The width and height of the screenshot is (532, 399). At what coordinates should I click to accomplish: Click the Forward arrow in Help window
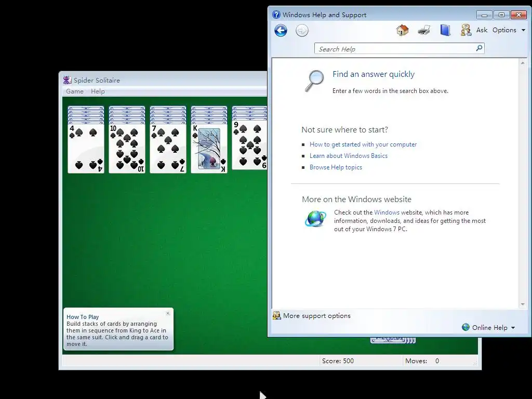click(302, 31)
